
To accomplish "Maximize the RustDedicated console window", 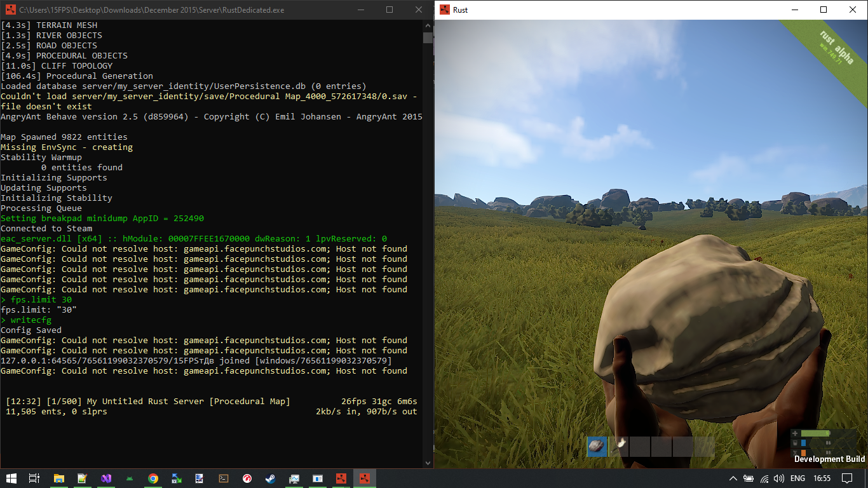I will tap(390, 10).
